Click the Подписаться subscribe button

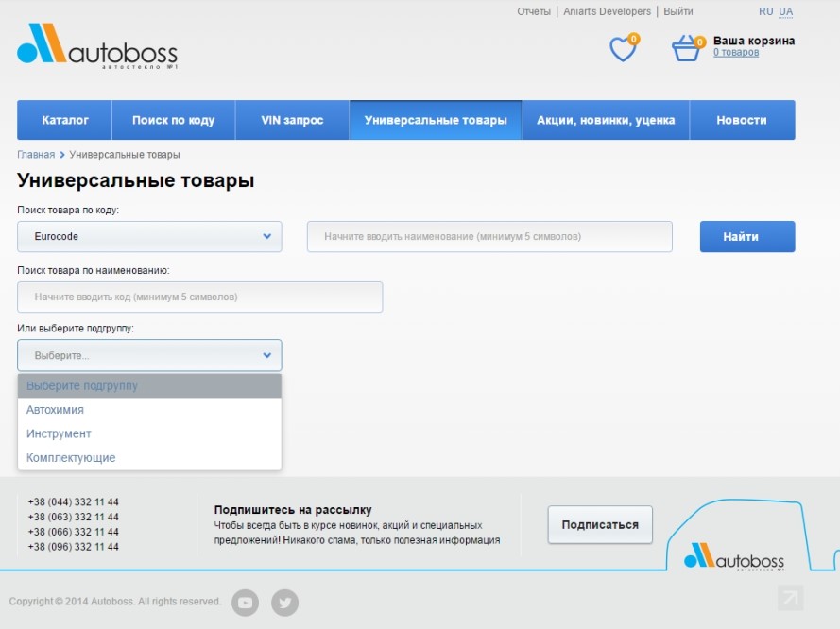coord(600,524)
